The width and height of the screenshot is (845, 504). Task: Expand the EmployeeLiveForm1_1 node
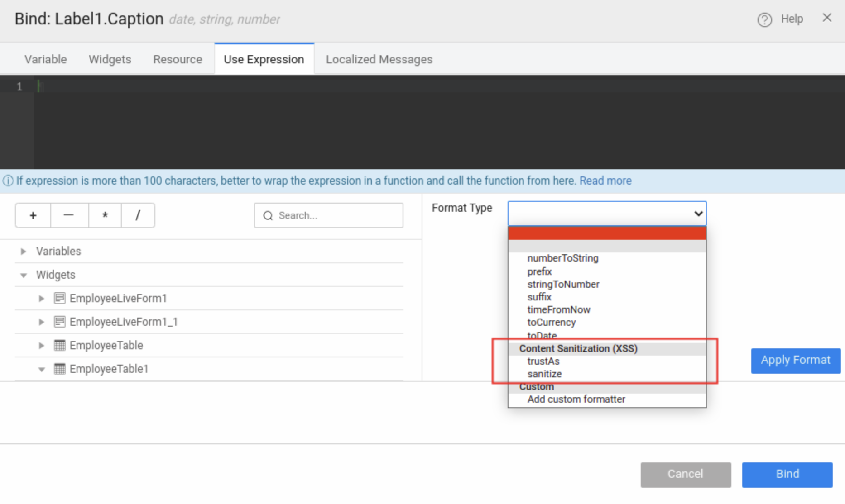click(x=41, y=321)
